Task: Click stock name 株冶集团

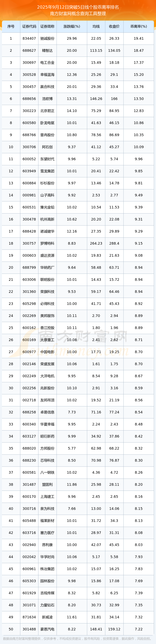Action: coord(47,569)
